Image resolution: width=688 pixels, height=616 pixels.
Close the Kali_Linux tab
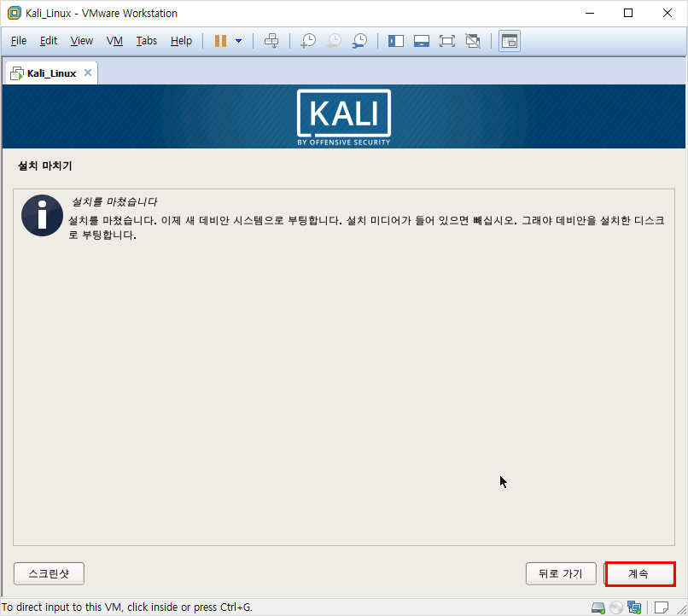click(x=88, y=73)
